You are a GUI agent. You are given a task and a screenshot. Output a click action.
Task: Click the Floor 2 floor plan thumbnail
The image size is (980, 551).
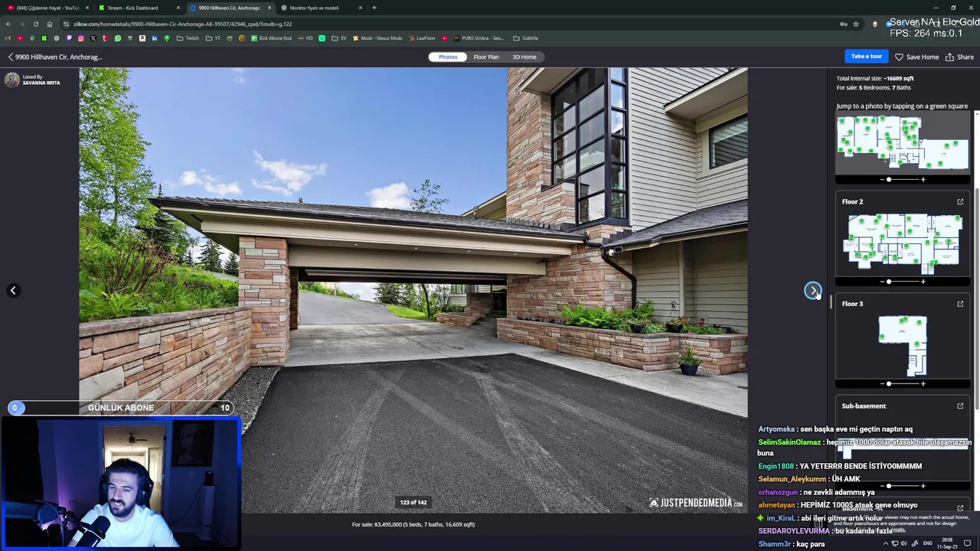click(x=903, y=243)
